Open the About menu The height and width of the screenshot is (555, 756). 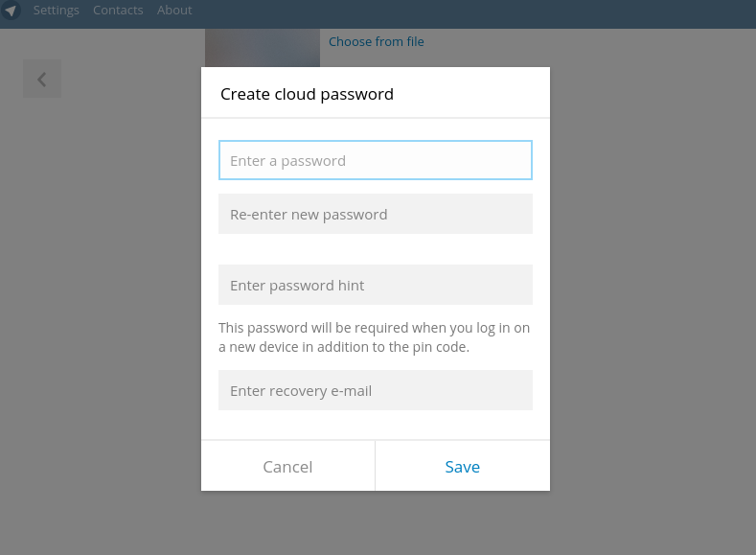pos(174,11)
